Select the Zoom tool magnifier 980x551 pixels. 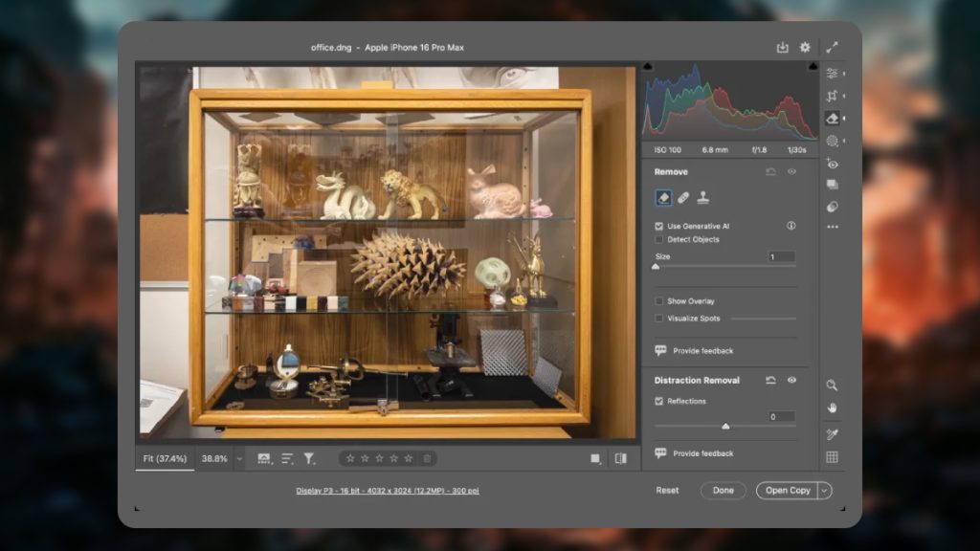coord(832,385)
